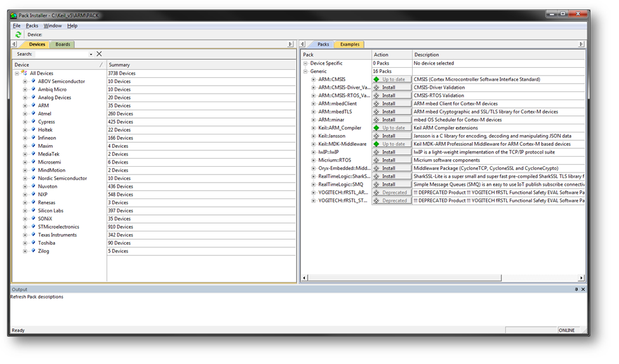Open the Search dropdown arrow
The image size is (619, 364).
pyautogui.click(x=91, y=55)
